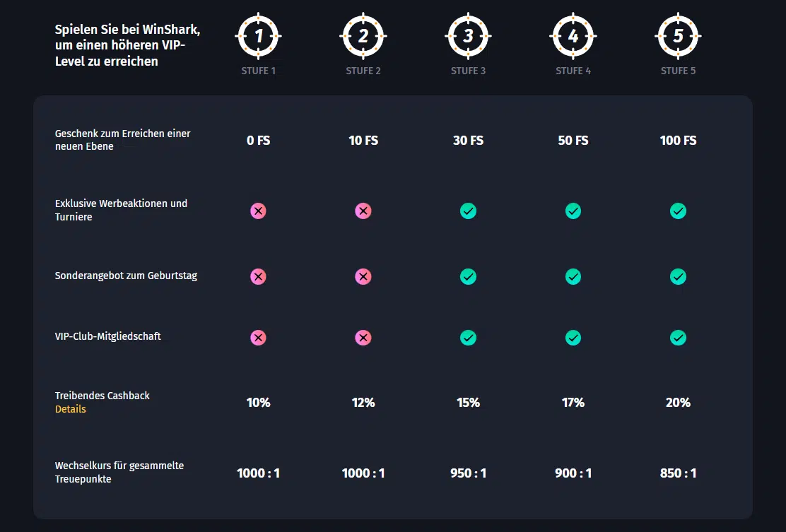Screen dimensions: 786x532
Task: Click the '900 : 1' exchange rate
Action: click(x=573, y=473)
